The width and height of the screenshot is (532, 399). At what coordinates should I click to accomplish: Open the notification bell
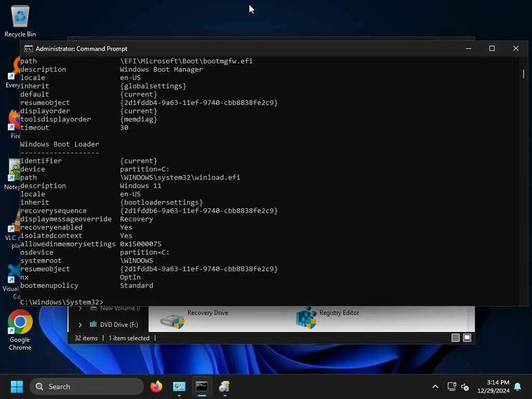click(518, 387)
